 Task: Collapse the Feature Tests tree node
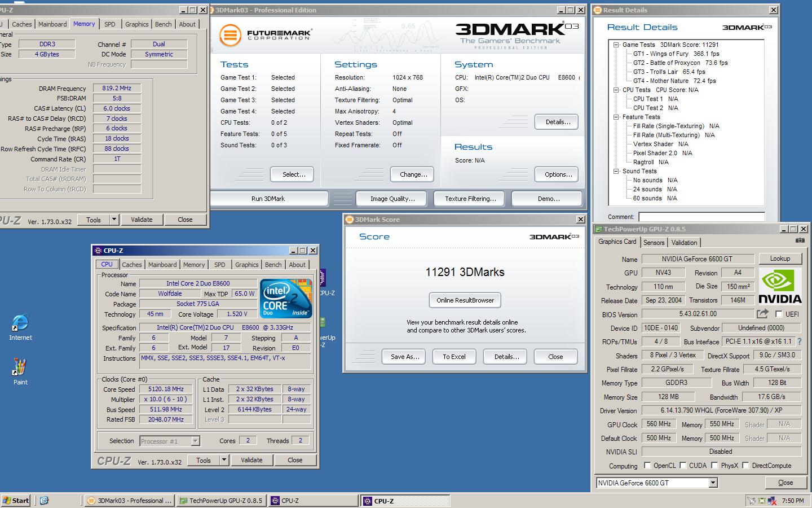coord(616,117)
